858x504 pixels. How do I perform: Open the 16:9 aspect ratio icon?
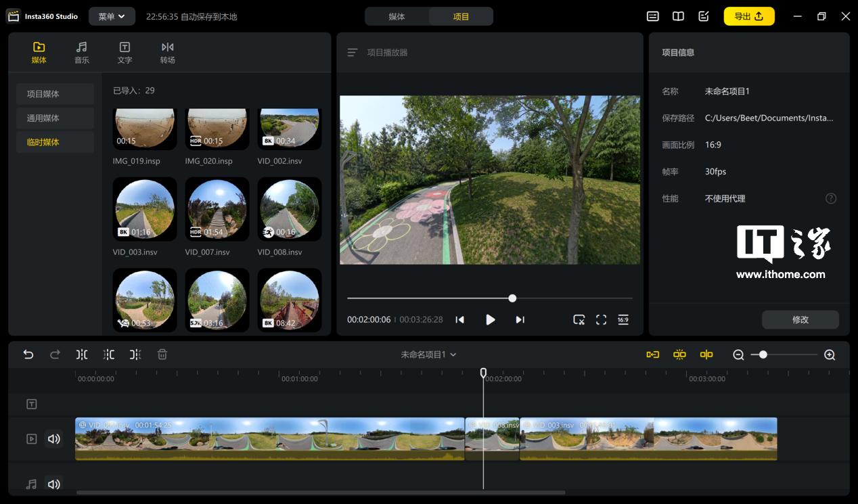623,320
